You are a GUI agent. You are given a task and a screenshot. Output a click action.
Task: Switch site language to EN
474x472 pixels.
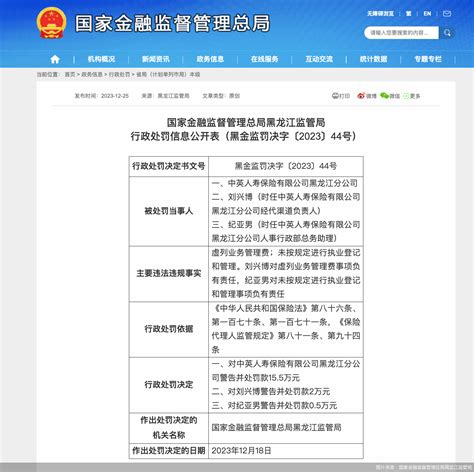click(427, 14)
